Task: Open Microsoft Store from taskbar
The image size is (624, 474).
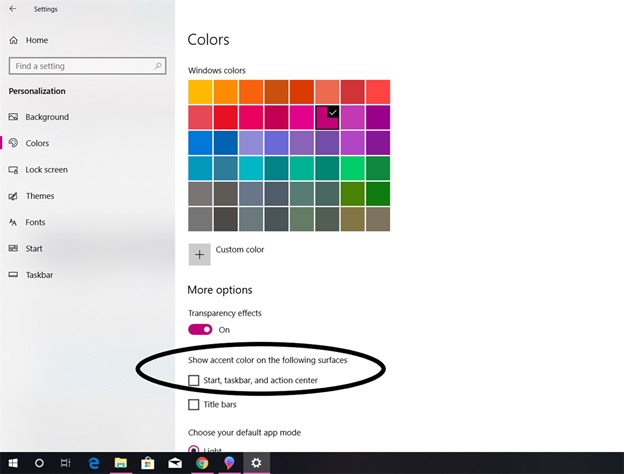Action: point(148,463)
